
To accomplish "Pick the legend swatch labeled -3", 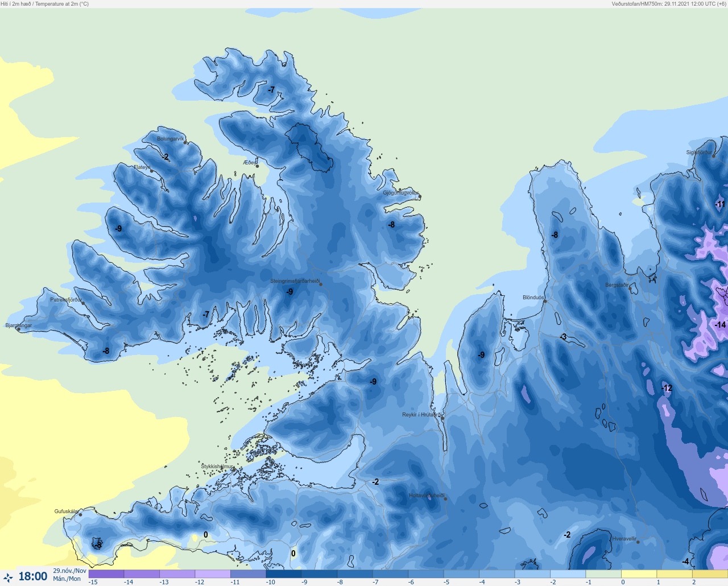I will [532, 575].
